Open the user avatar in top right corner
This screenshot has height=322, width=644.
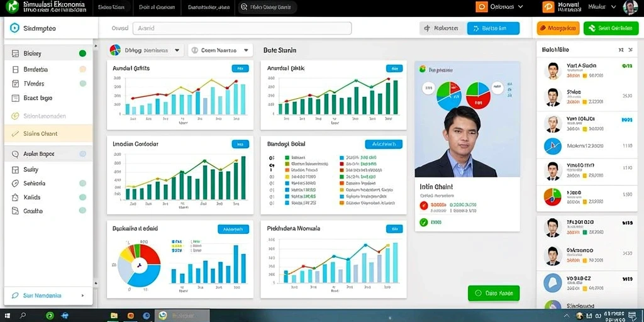(x=630, y=7)
